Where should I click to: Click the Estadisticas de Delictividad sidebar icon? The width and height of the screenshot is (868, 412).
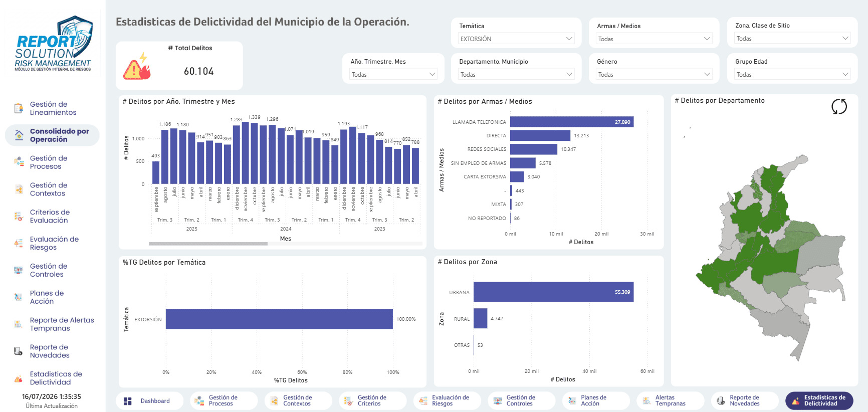[19, 378]
